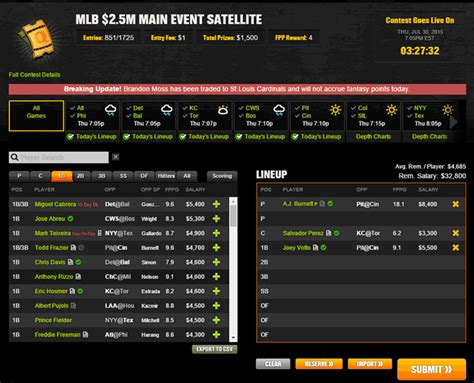Toggle the Pit team checkbox

[x=297, y=108]
